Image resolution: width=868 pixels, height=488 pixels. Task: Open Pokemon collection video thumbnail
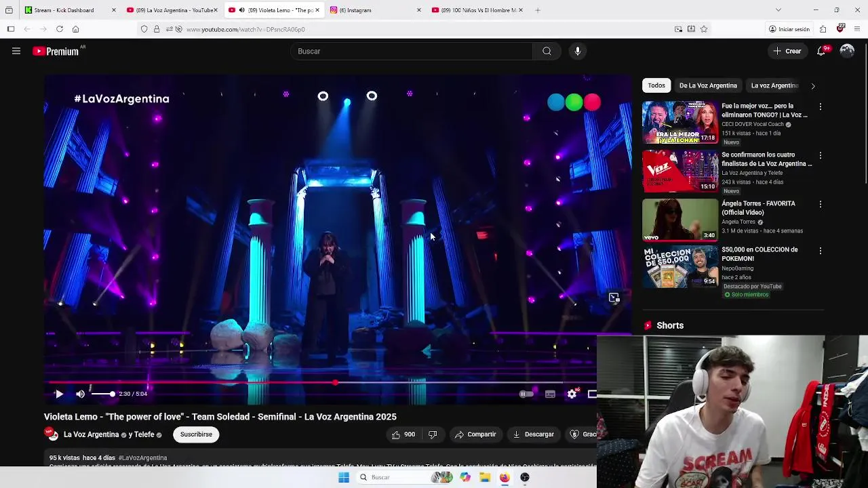click(680, 266)
